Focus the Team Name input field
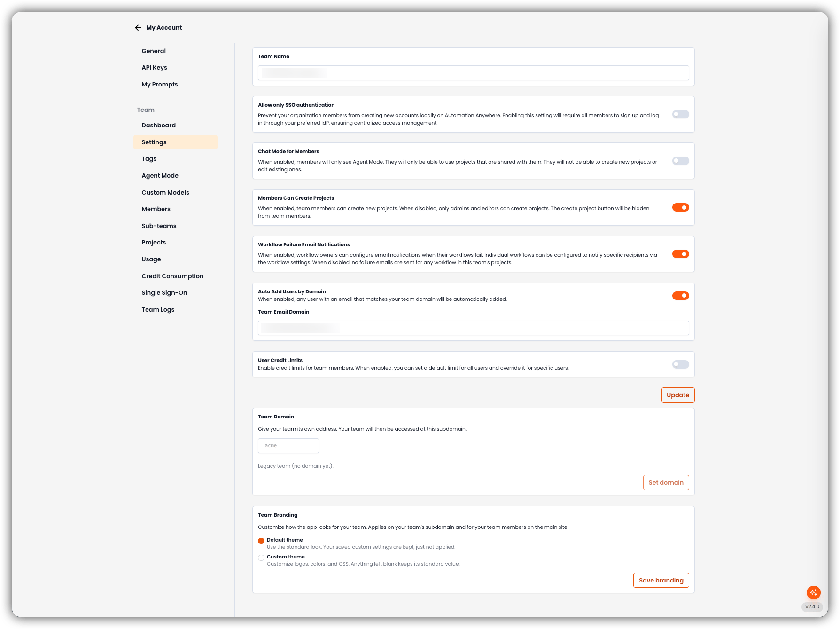The height and width of the screenshot is (629, 840). [x=473, y=73]
